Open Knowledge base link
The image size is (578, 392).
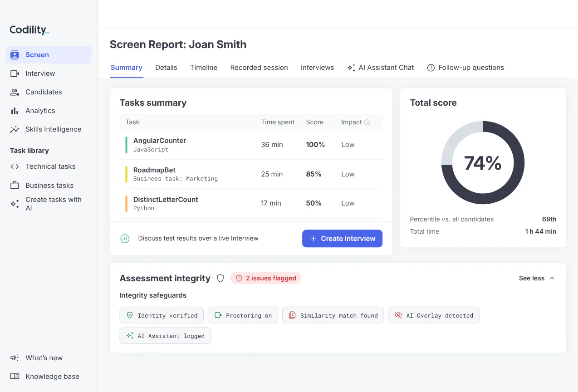point(49,377)
